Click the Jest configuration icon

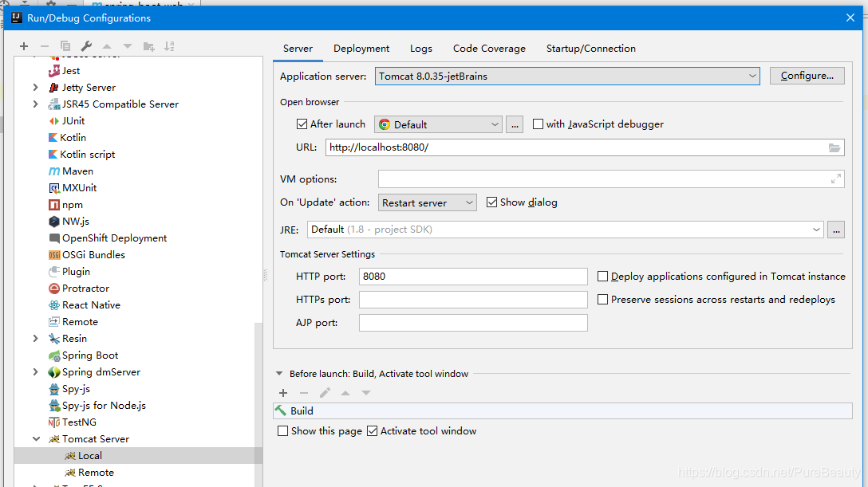click(53, 71)
